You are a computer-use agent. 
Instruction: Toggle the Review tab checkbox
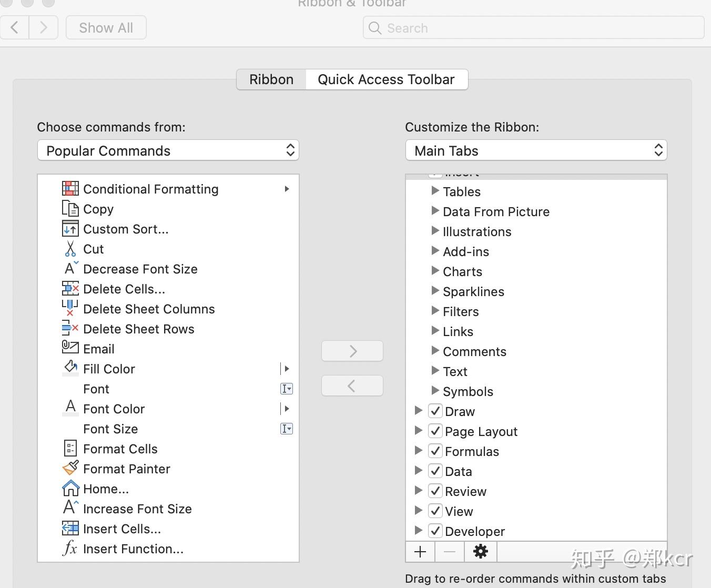435,491
